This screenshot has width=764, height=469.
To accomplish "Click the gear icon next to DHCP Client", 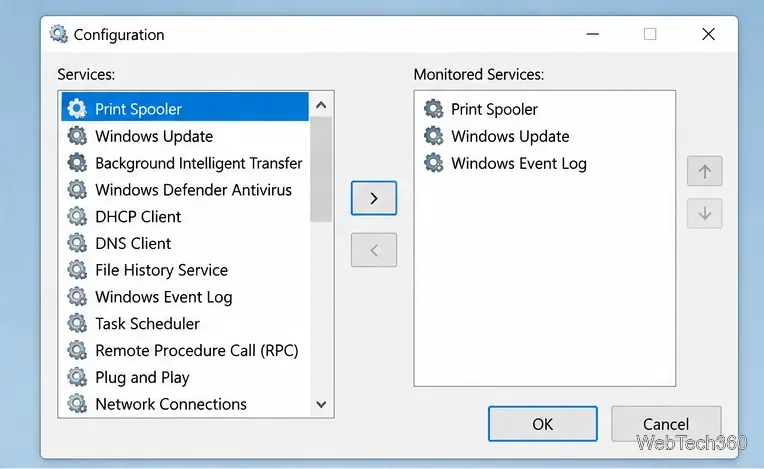I will pyautogui.click(x=77, y=216).
